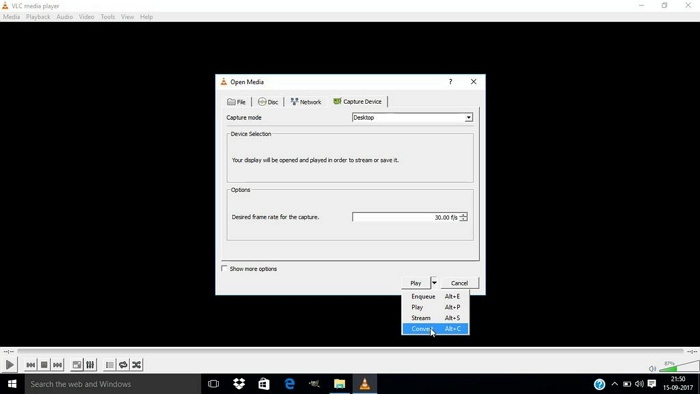The height and width of the screenshot is (394, 700).
Task: Close the Open Media dialog
Action: click(x=473, y=82)
